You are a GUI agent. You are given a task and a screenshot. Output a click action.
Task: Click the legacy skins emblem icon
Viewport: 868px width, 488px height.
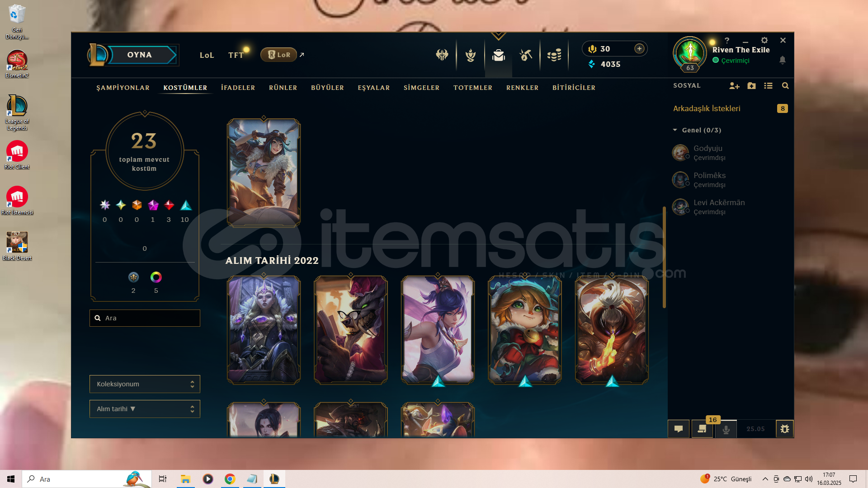pos(133,277)
